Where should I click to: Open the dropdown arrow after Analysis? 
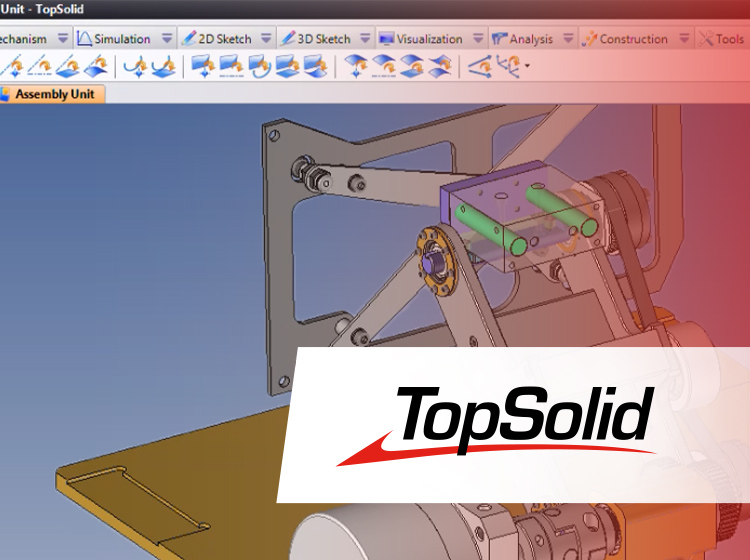click(x=568, y=39)
